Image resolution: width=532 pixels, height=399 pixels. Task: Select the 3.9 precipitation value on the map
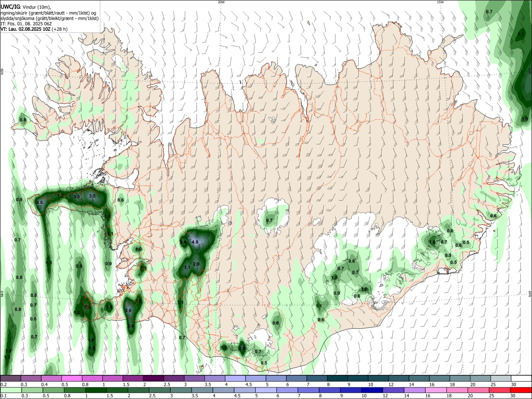tap(128, 310)
